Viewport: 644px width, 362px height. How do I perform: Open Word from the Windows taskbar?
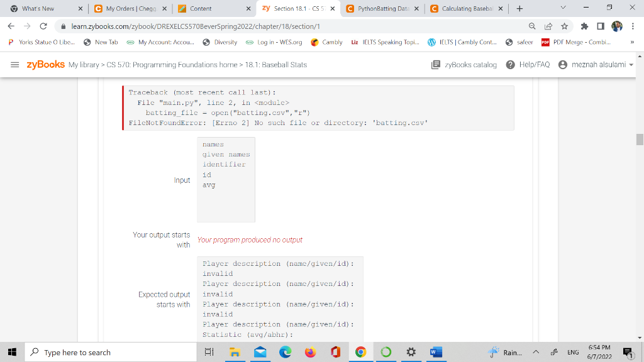pyautogui.click(x=436, y=352)
